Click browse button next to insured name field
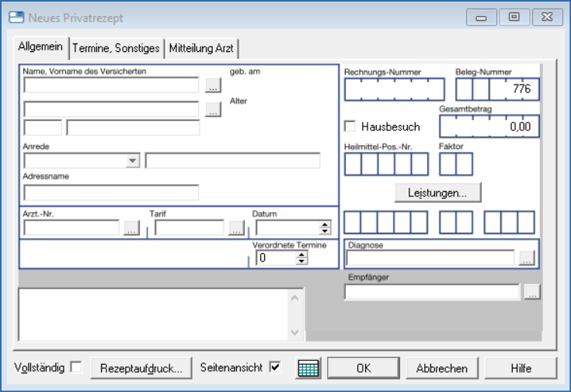The width and height of the screenshot is (571, 392). [x=213, y=86]
